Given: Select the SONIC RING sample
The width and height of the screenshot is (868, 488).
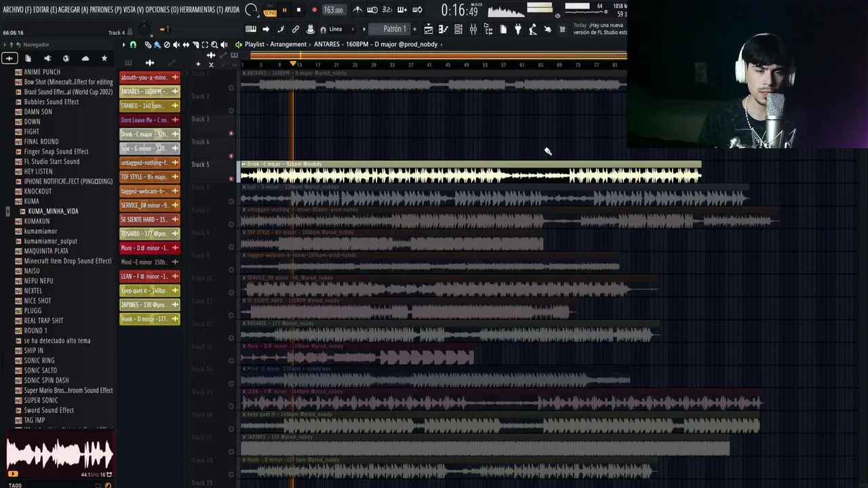Looking at the screenshot, I should 39,361.
